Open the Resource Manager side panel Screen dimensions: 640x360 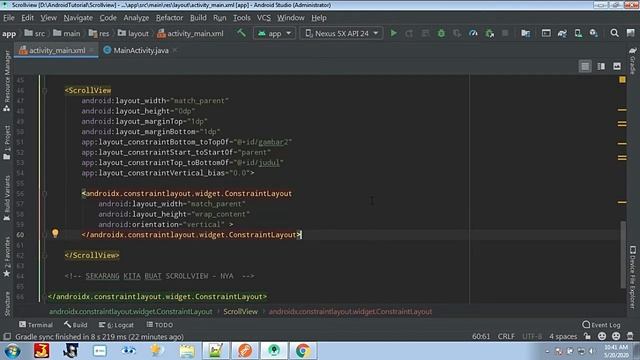tap(7, 80)
